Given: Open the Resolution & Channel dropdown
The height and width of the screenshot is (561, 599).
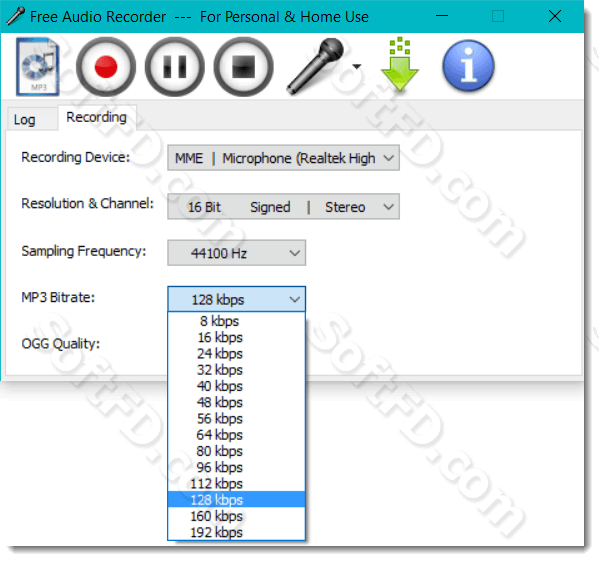Looking at the screenshot, I should point(283,207).
